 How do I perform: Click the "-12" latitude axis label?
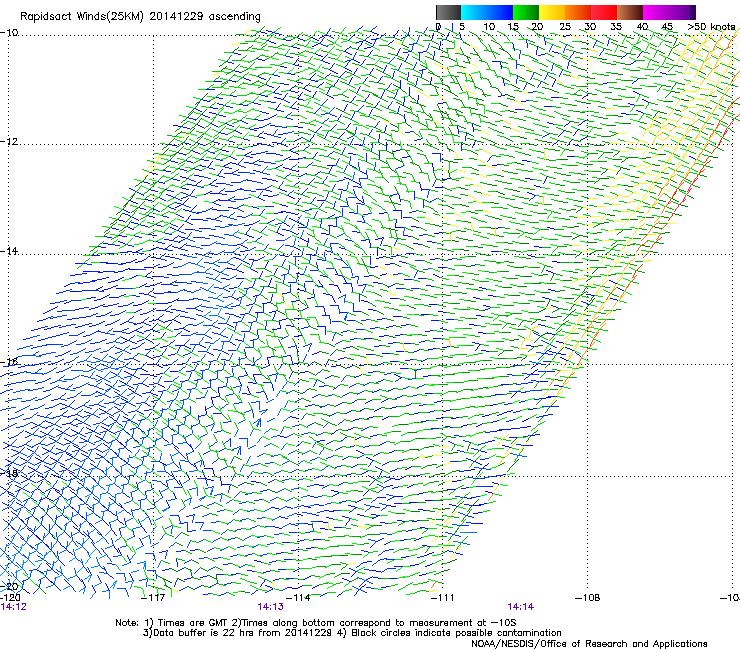click(x=9, y=142)
